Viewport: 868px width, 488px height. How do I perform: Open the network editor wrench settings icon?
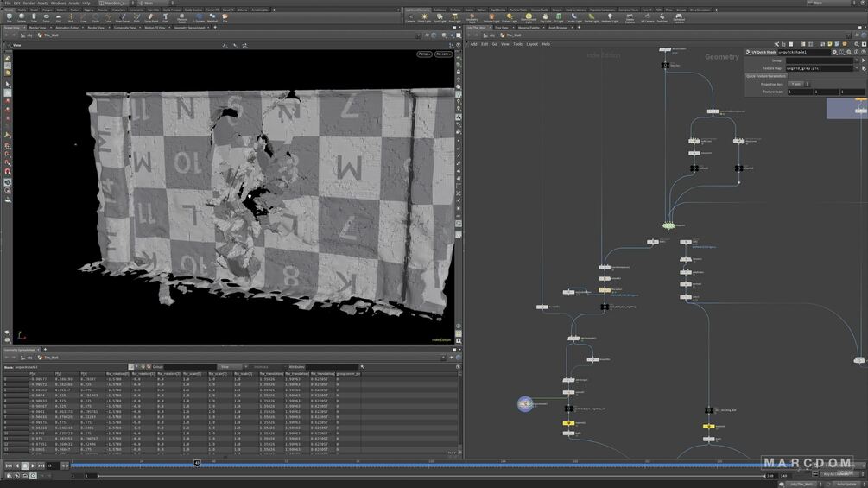tap(776, 44)
